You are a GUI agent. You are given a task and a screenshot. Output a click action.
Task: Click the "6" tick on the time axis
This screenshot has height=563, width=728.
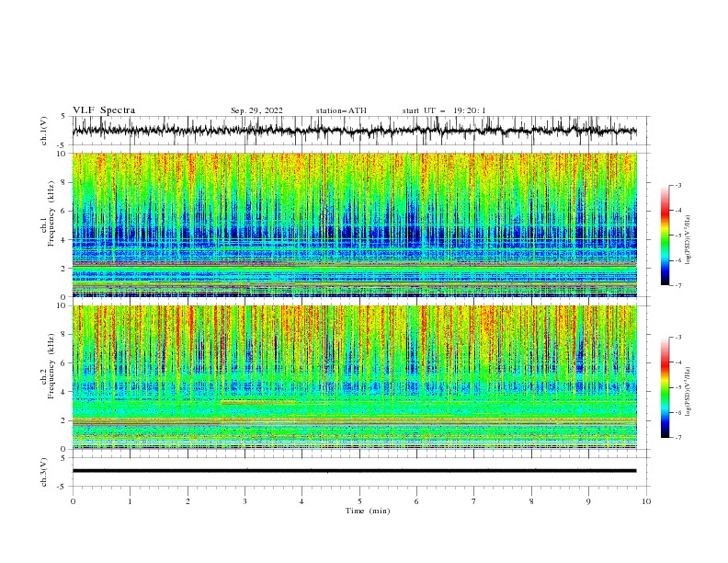[416, 501]
